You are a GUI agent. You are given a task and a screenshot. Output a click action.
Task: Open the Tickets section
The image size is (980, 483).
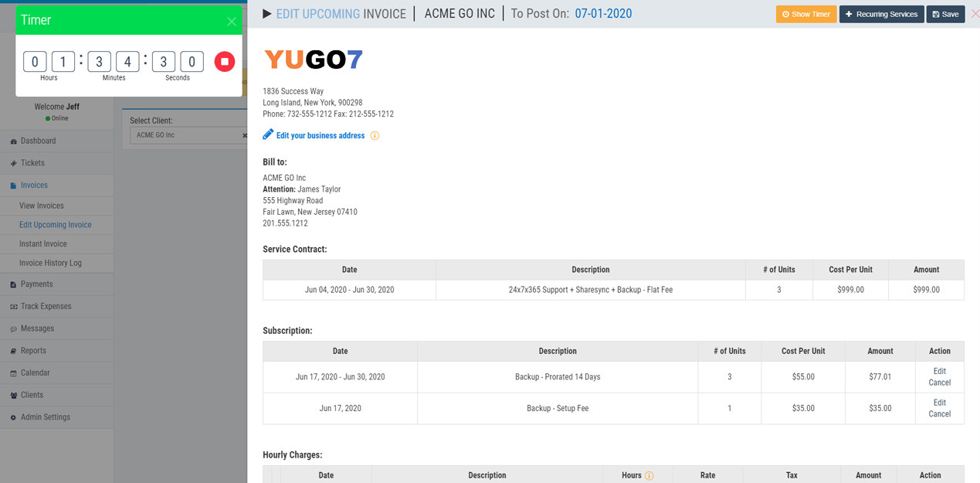[32, 163]
